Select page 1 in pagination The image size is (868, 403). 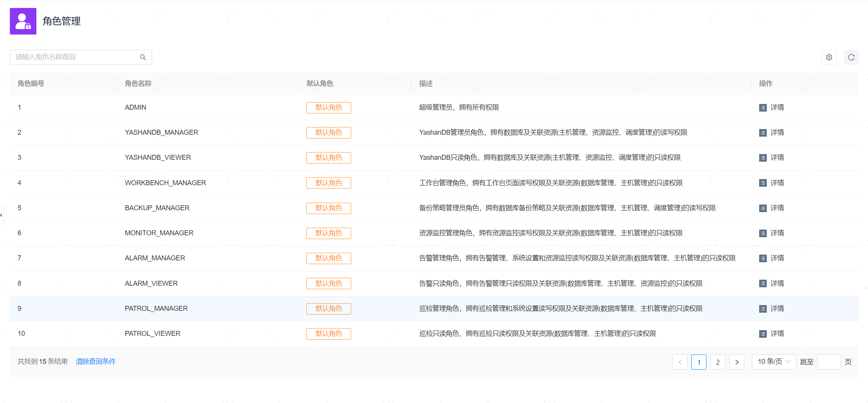pos(698,362)
